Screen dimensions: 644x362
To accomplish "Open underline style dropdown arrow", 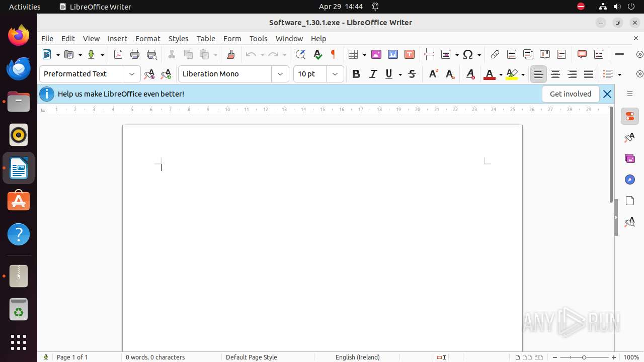I will [x=400, y=74].
